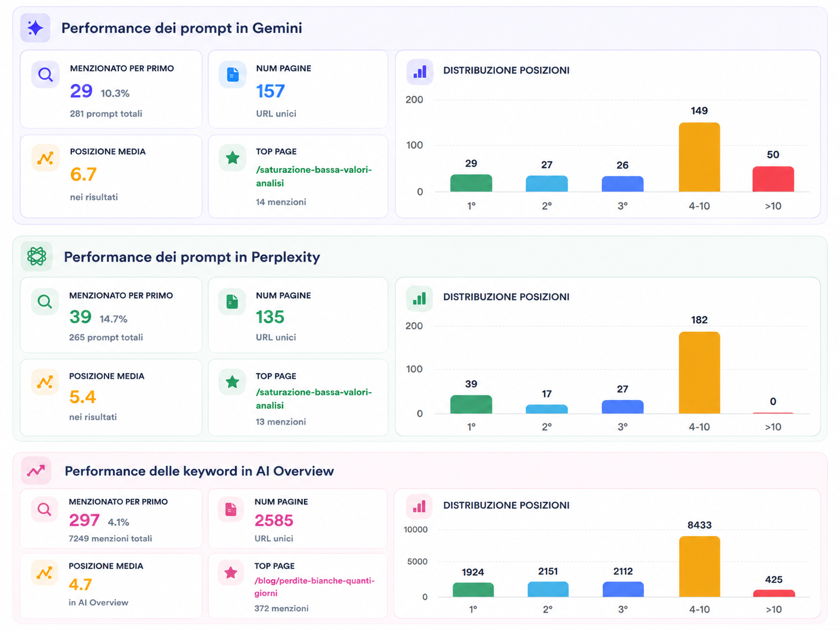Click the AI Overview page count 2585
Screen dimensions: 840x630
(274, 520)
